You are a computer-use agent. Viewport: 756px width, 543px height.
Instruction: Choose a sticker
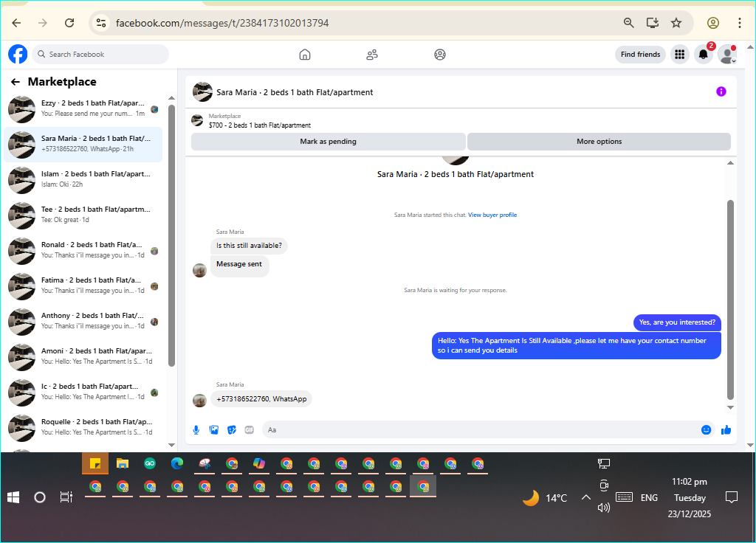(x=232, y=430)
